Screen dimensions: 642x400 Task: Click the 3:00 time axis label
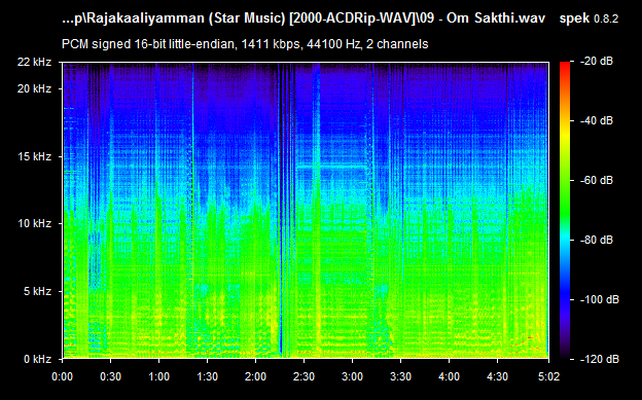click(352, 376)
